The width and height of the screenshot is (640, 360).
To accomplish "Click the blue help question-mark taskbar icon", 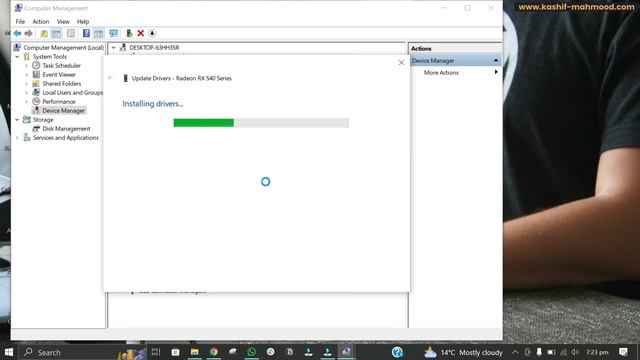I will (x=397, y=352).
